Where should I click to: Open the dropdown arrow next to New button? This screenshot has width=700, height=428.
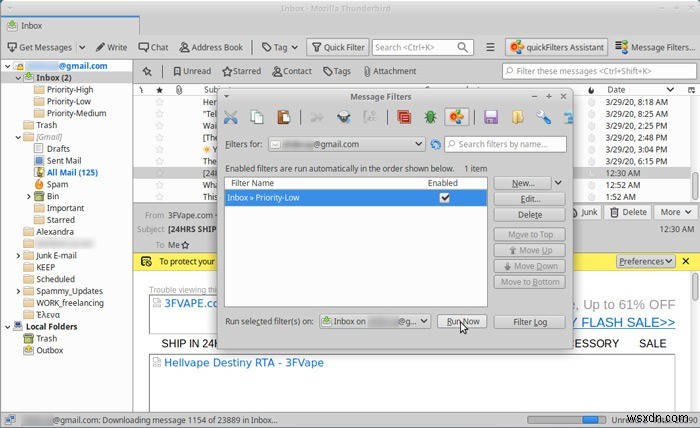558,183
